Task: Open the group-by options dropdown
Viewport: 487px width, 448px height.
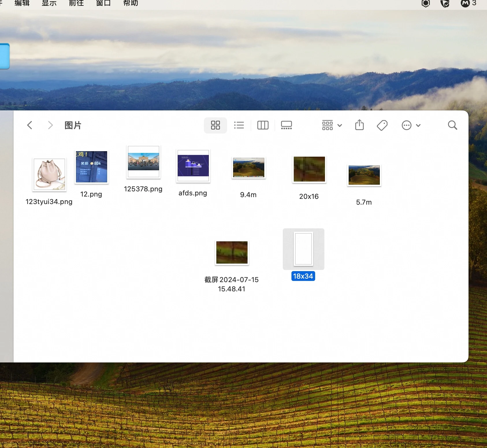Action: (332, 125)
